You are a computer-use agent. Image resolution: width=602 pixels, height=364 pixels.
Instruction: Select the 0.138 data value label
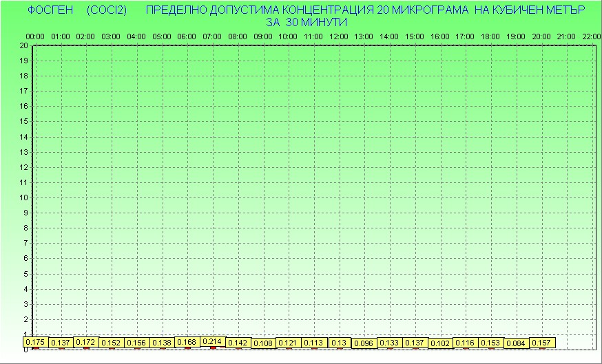[x=162, y=343]
